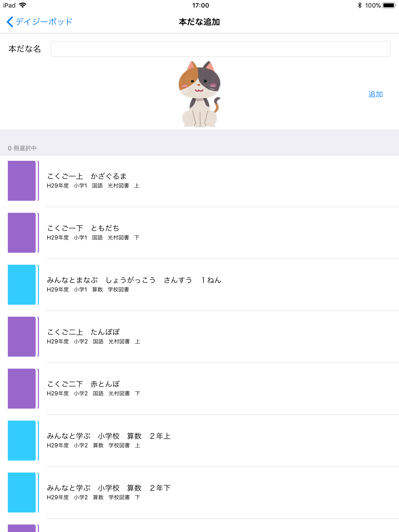Image resolution: width=399 pixels, height=532 pixels.
Task: Choose みんなと学ぶ 小学校 算数 2年下 title
Action: coord(109,488)
